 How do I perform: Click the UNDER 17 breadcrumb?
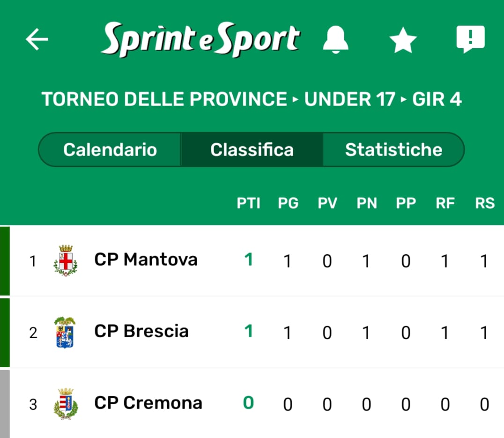point(349,99)
